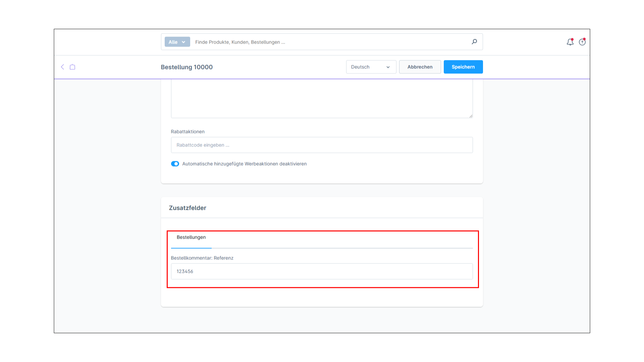Toggle automatic promotions deactivation switch

[175, 164]
